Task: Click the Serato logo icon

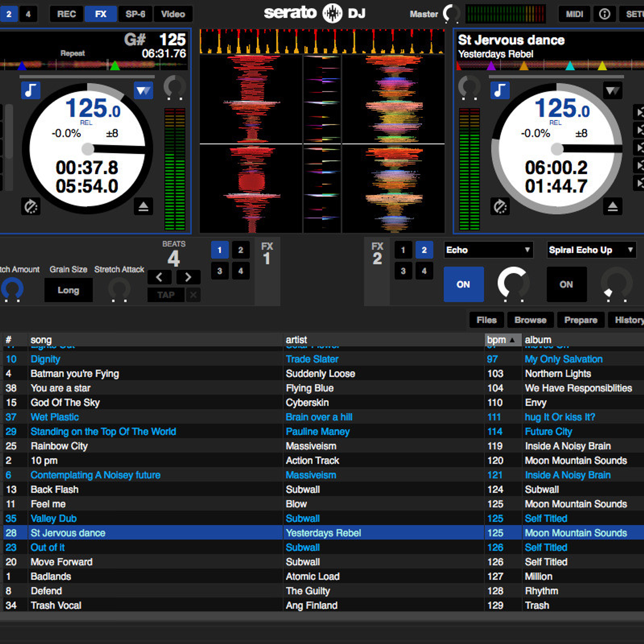Action: point(332,13)
